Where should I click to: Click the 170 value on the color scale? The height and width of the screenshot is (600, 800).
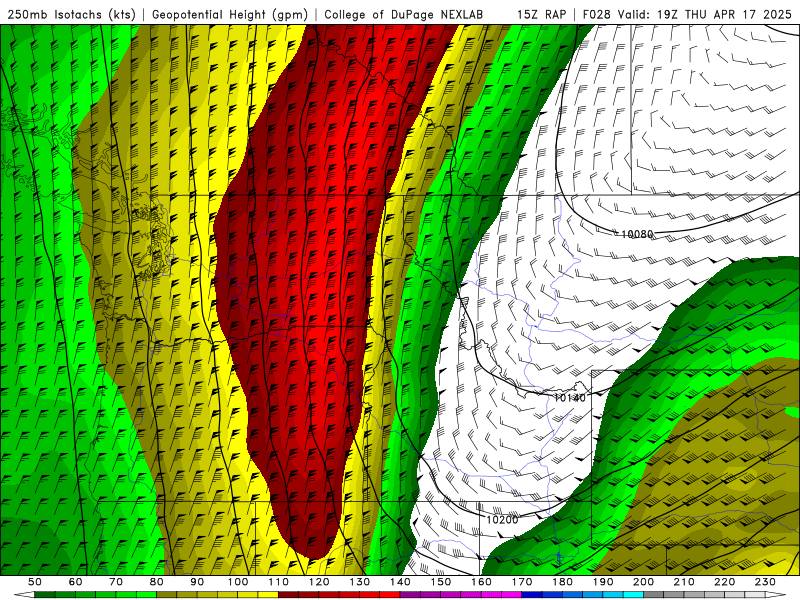[x=522, y=582]
